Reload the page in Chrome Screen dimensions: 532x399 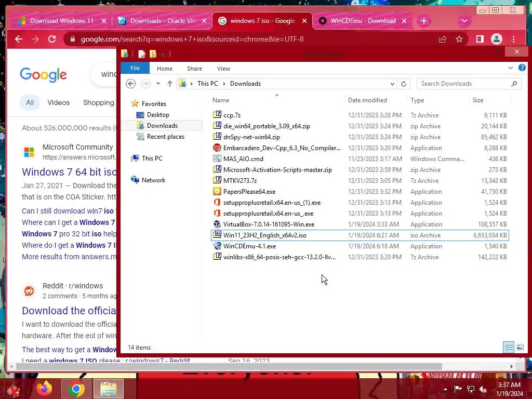tap(52, 39)
